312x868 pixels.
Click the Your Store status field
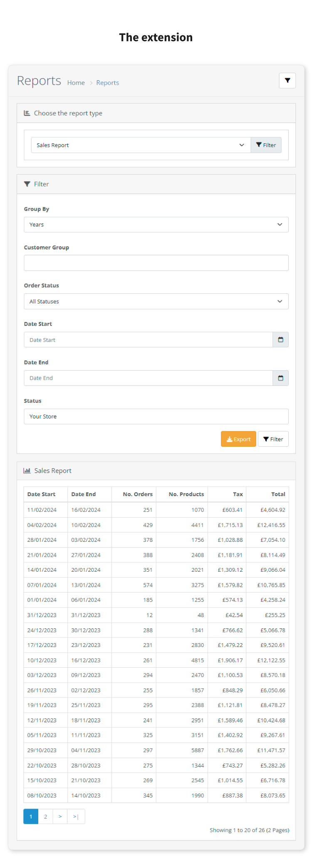tap(156, 416)
